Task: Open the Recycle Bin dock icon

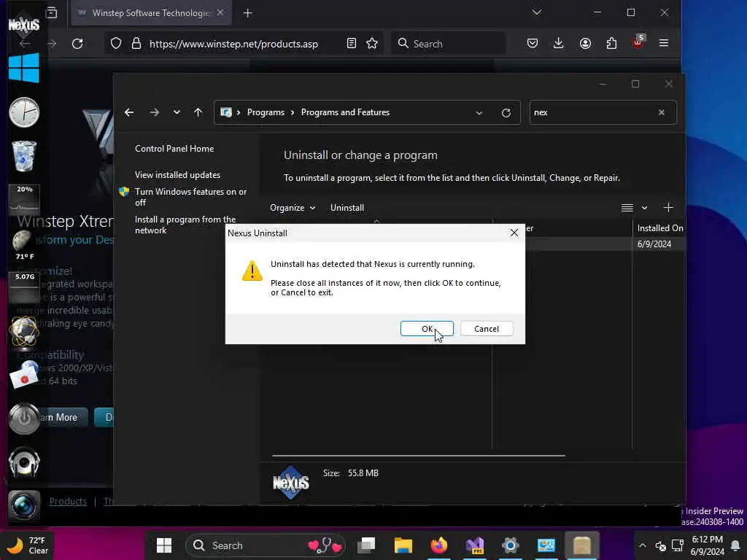Action: (24, 156)
